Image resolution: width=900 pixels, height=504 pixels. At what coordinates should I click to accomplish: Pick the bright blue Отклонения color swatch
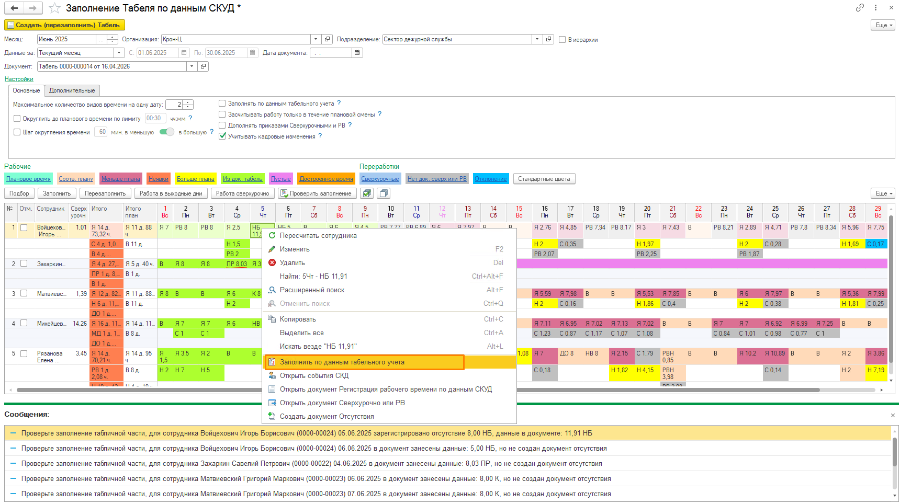(x=491, y=179)
